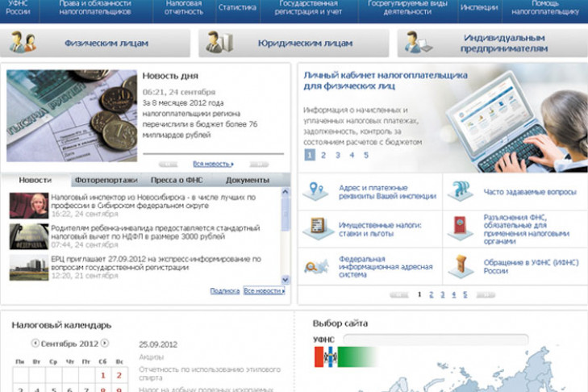The height and width of the screenshot is (392, 588).
Task: Go to previous month in tax calendar
Action: [35, 343]
